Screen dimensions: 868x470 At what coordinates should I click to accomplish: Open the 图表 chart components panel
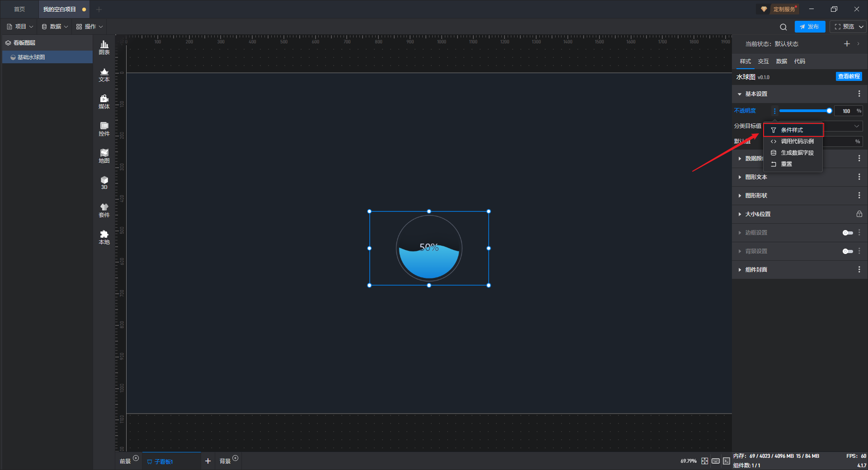(104, 47)
